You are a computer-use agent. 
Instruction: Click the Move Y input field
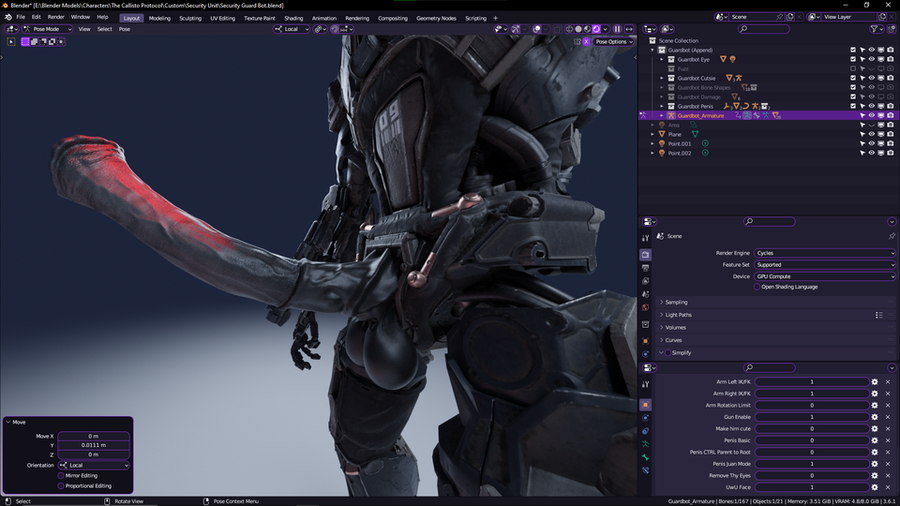coord(94,445)
